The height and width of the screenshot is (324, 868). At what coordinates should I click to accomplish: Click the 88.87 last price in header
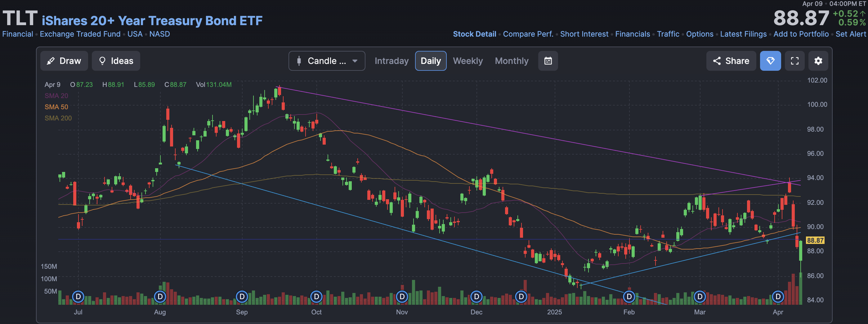tap(801, 18)
